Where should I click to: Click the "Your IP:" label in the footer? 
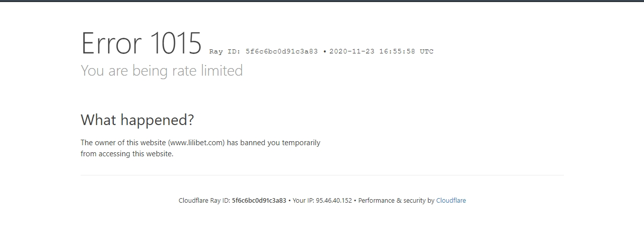[304, 201]
